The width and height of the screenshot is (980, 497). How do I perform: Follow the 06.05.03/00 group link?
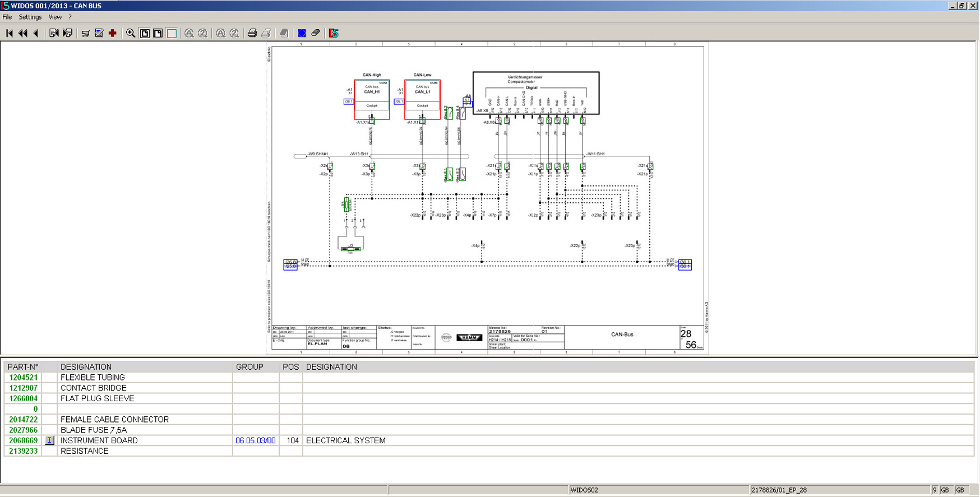256,440
